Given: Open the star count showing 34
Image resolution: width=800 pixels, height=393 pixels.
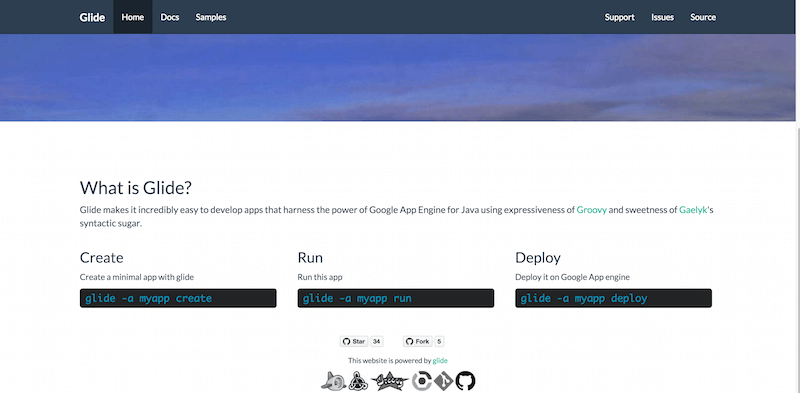Looking at the screenshot, I should [377, 341].
